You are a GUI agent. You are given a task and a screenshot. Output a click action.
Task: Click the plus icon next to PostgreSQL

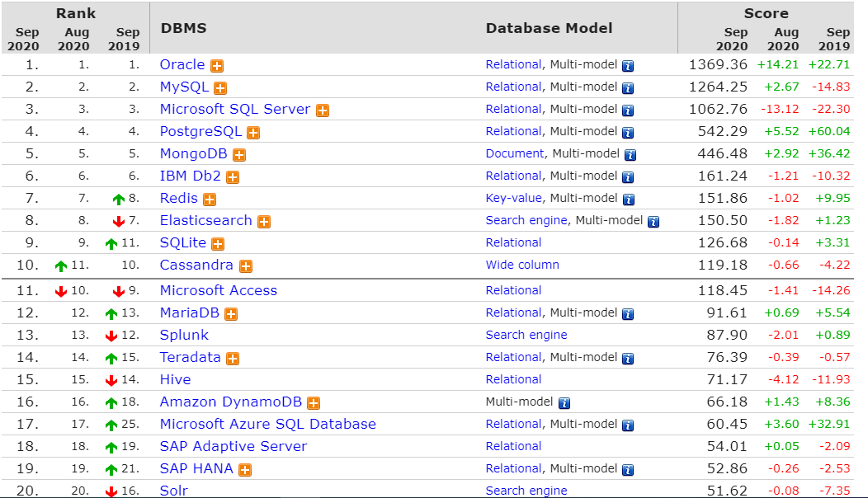pos(253,133)
